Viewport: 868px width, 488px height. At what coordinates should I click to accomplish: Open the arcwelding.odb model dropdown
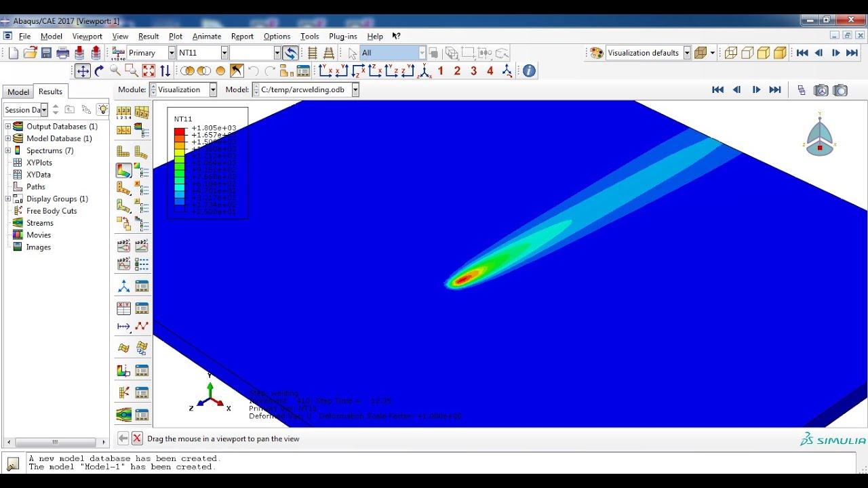355,89
